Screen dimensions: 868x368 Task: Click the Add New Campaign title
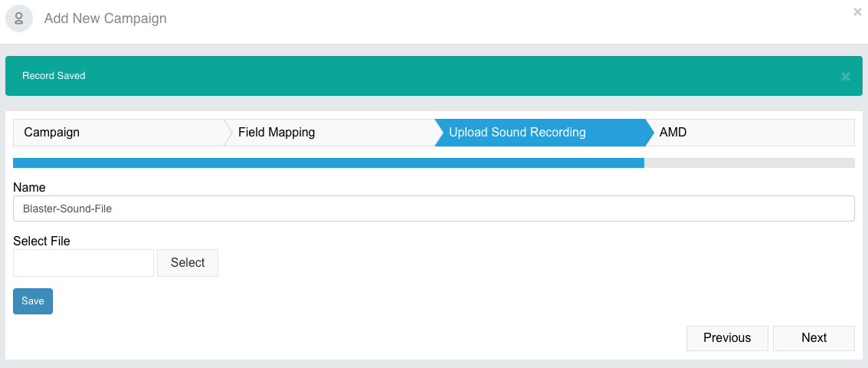[105, 18]
